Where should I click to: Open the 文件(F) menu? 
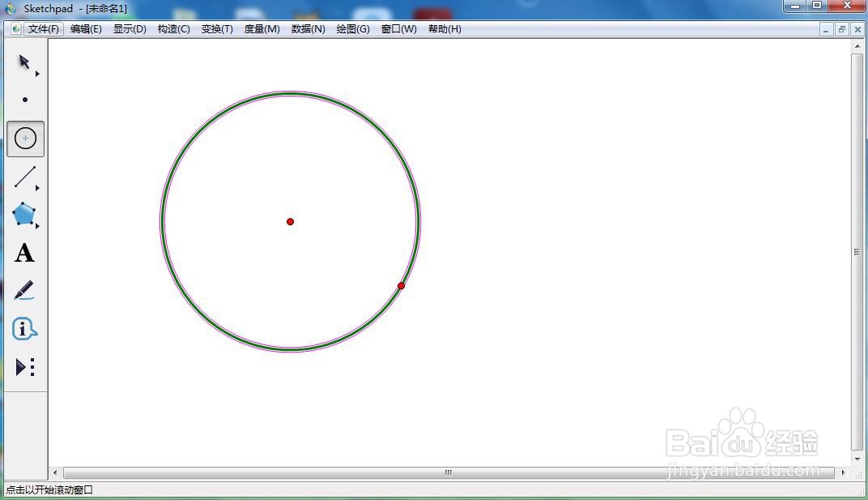coord(44,29)
